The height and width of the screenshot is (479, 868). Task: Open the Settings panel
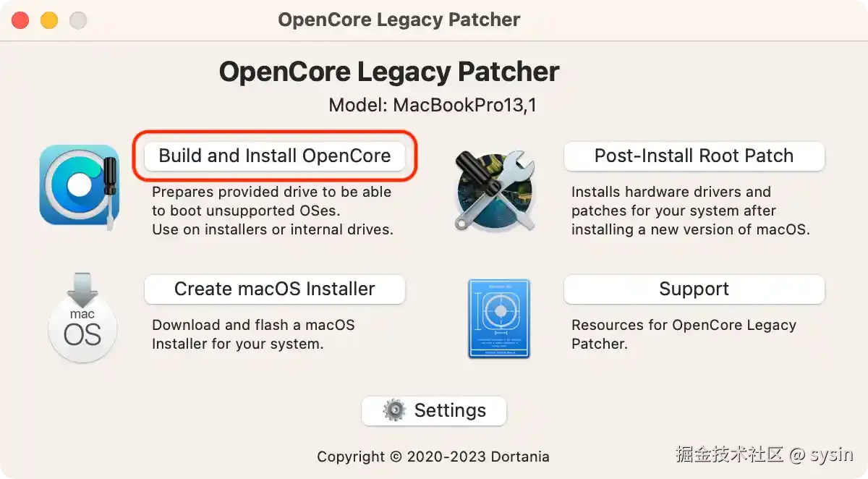(434, 410)
